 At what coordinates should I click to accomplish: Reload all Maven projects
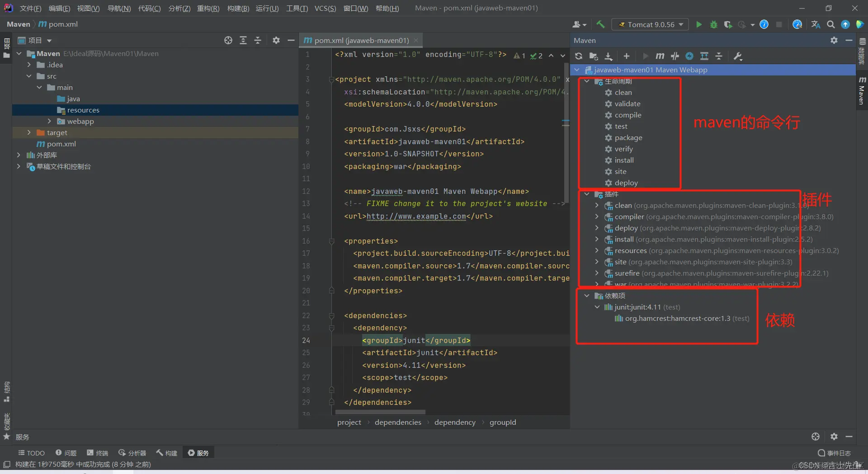tap(579, 56)
